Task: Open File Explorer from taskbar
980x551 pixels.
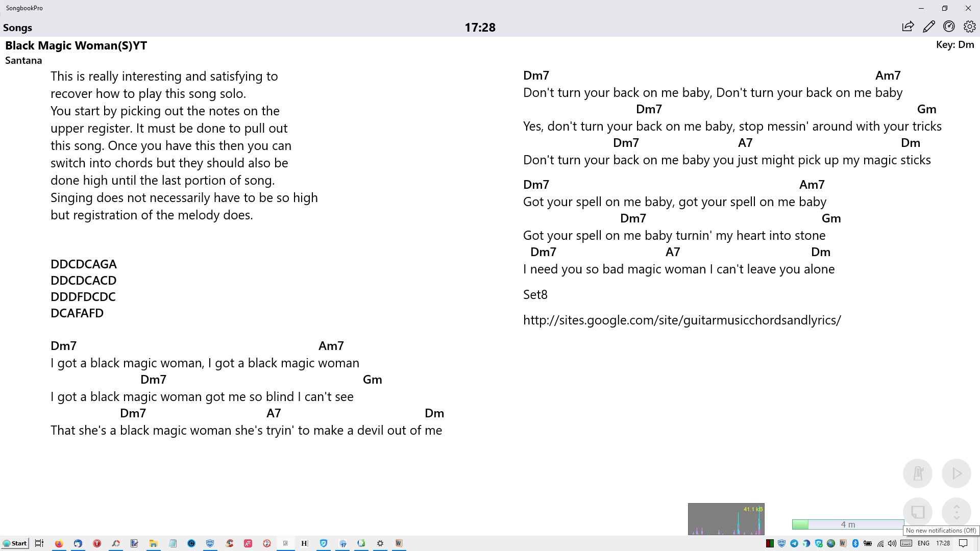Action: point(153,543)
